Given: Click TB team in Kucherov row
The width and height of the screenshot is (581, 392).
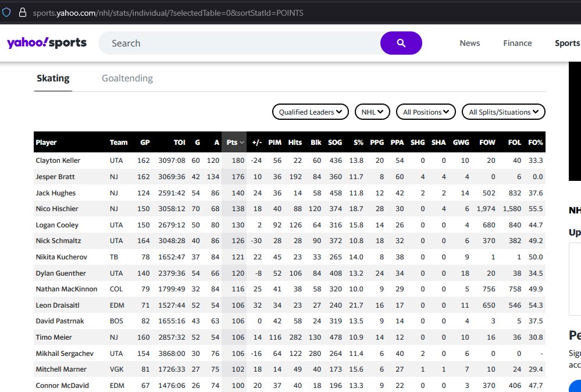Looking at the screenshot, I should 114,256.
